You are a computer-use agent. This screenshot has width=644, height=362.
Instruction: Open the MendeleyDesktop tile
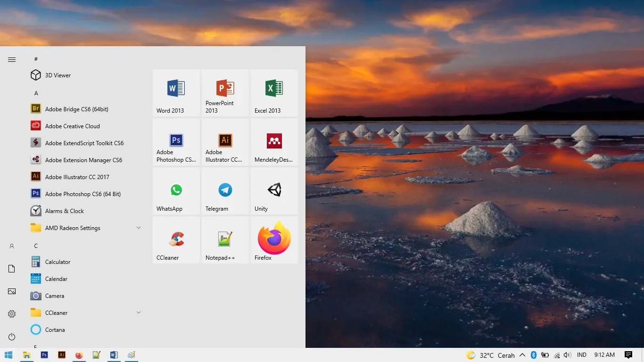(x=274, y=142)
